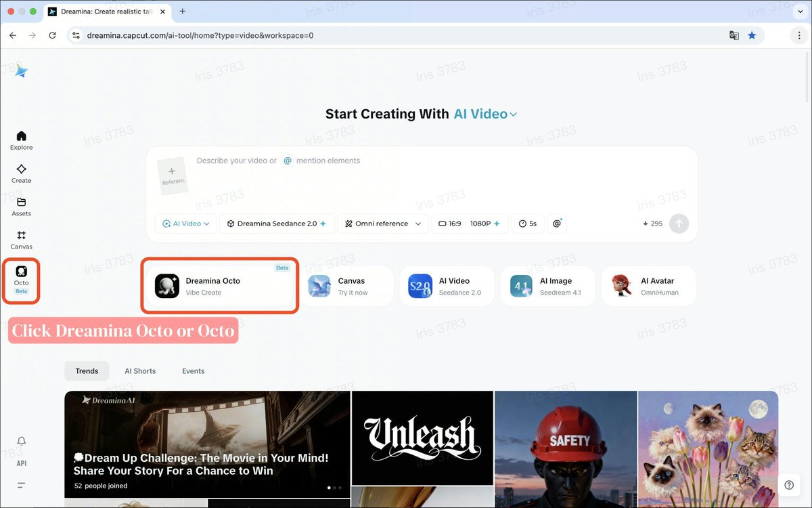
Task: Open the help question mark button
Action: tap(788, 485)
